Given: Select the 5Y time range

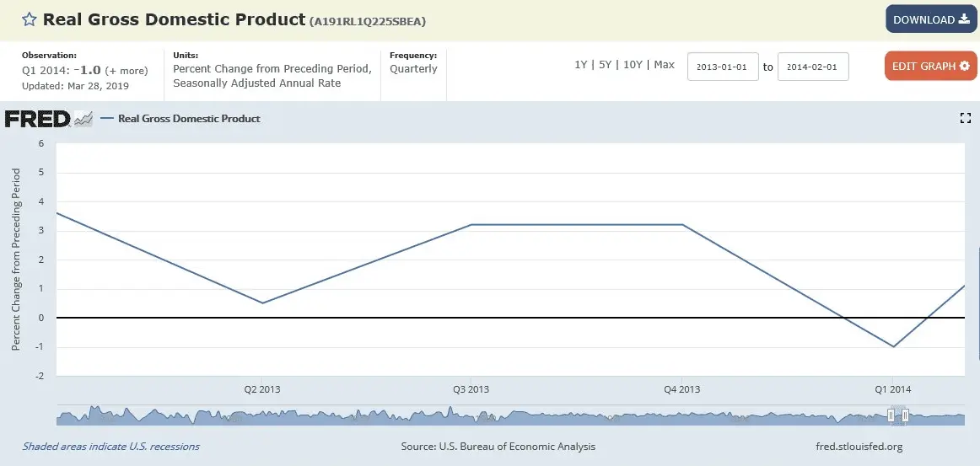Looking at the screenshot, I should [x=604, y=65].
